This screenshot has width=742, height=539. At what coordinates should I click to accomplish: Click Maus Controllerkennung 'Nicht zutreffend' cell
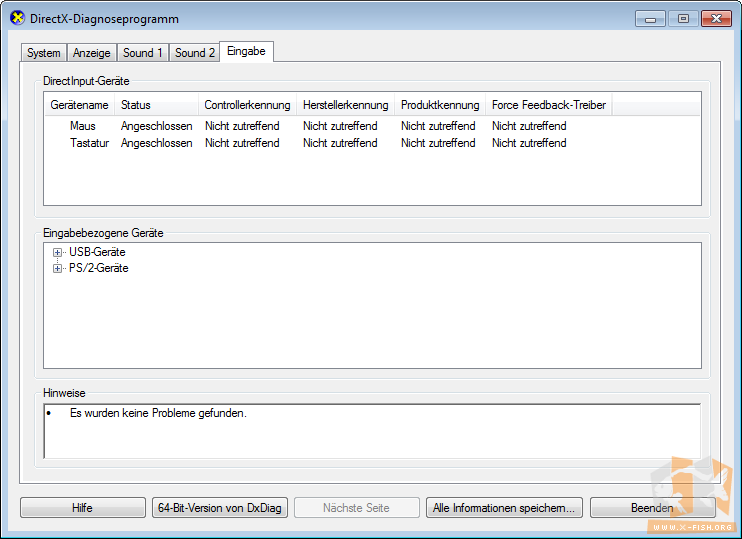click(x=242, y=126)
